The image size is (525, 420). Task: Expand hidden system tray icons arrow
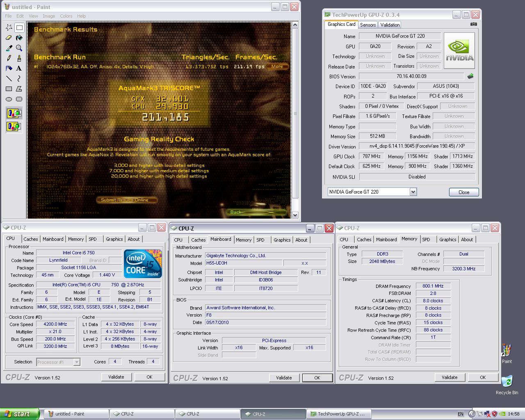(472, 414)
